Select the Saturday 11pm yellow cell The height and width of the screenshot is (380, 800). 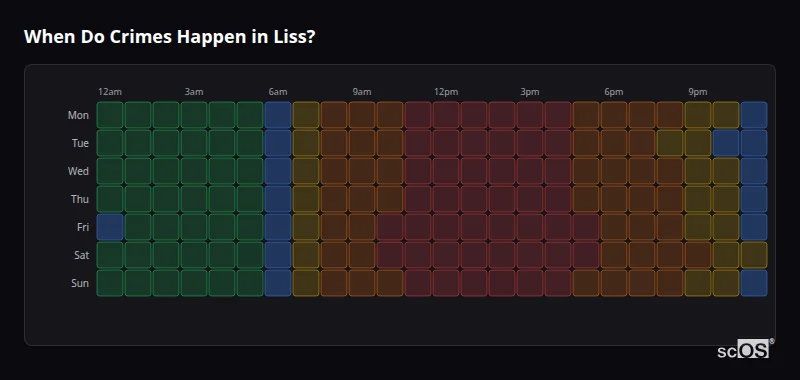click(x=754, y=255)
